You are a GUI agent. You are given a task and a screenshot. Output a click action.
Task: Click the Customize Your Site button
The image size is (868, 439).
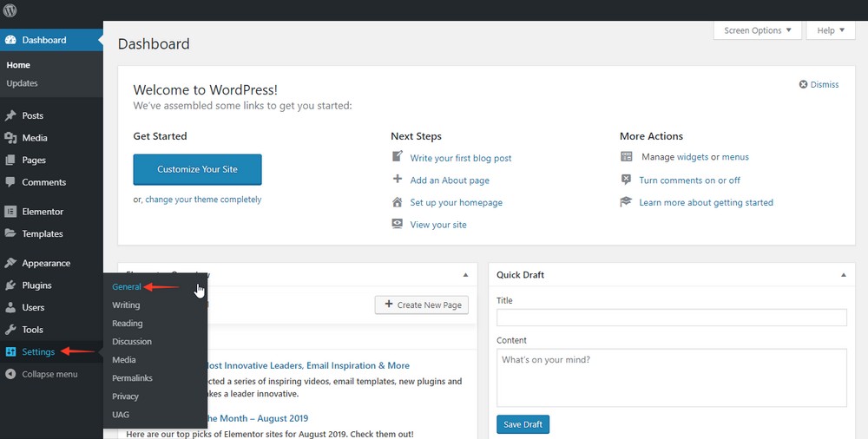click(198, 169)
